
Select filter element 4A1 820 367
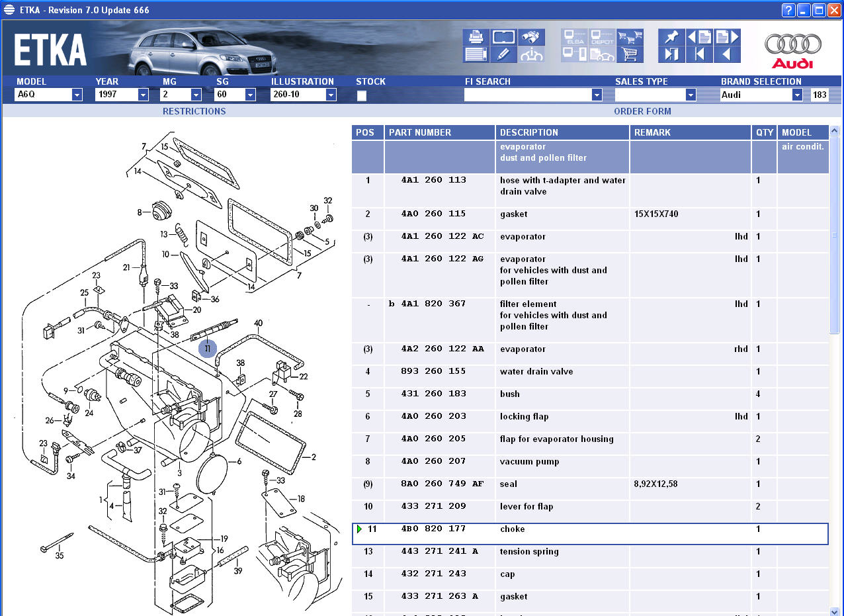click(590, 320)
